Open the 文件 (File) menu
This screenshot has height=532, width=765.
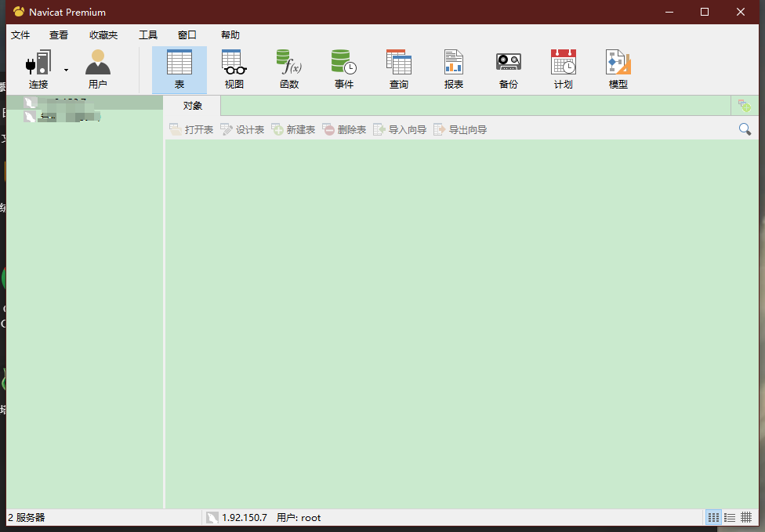[x=20, y=35]
